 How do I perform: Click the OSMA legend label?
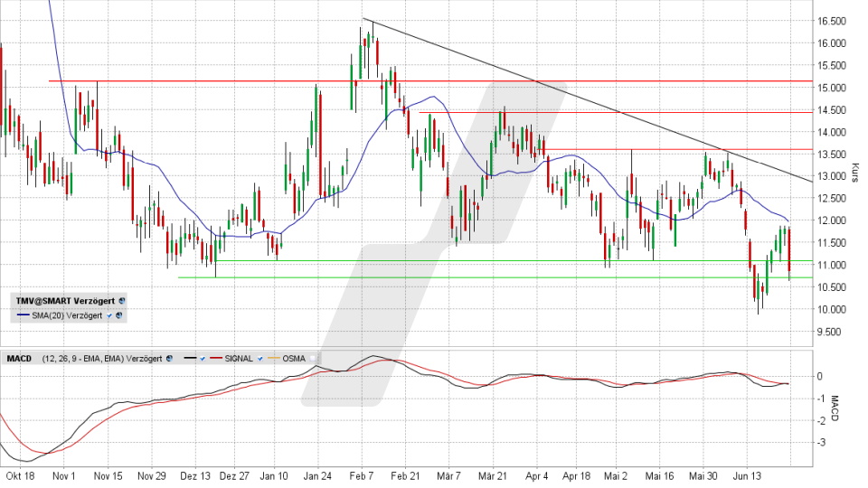point(294,359)
